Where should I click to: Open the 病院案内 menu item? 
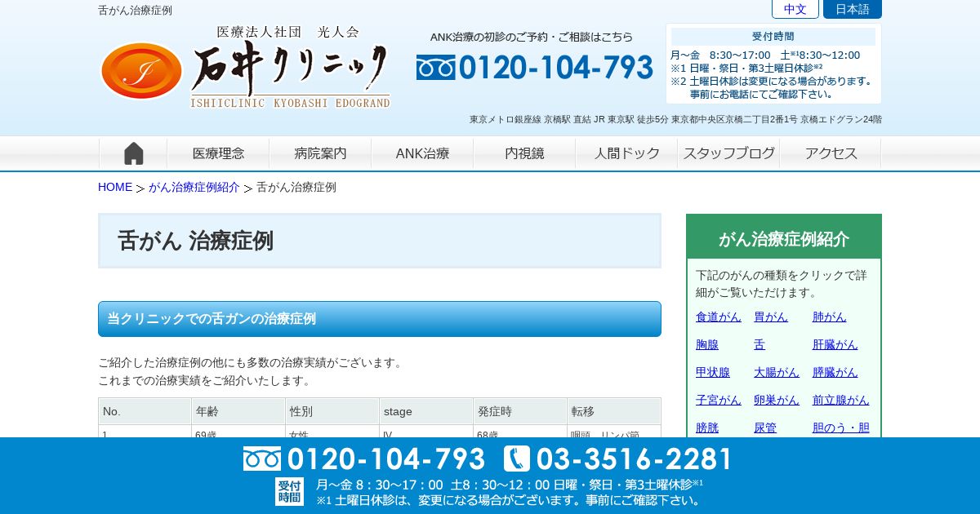320,153
